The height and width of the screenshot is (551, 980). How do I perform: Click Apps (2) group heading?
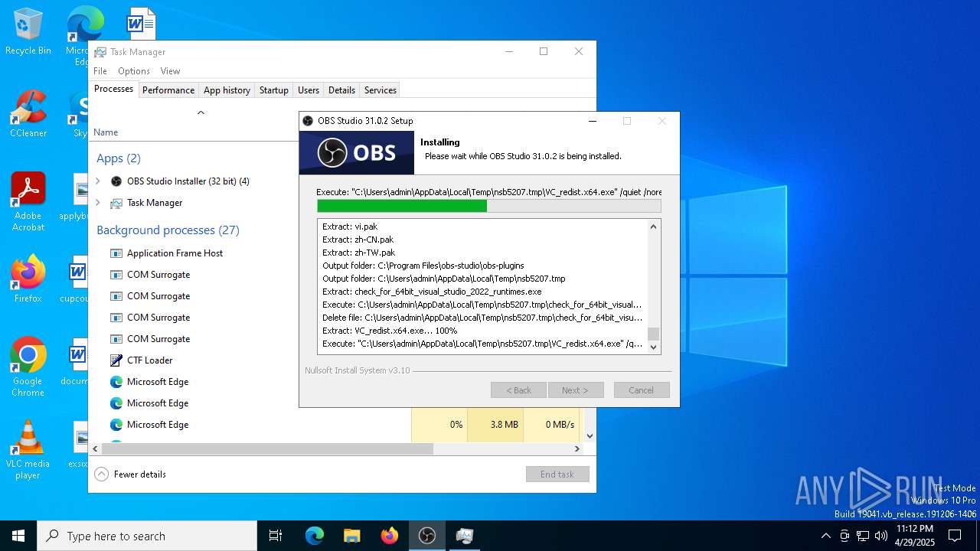tap(119, 158)
